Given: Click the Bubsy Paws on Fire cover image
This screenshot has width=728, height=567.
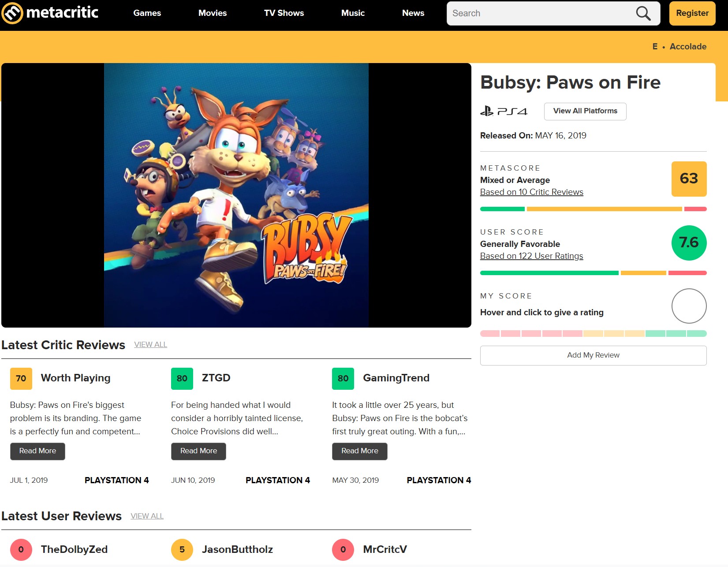Looking at the screenshot, I should 236,195.
